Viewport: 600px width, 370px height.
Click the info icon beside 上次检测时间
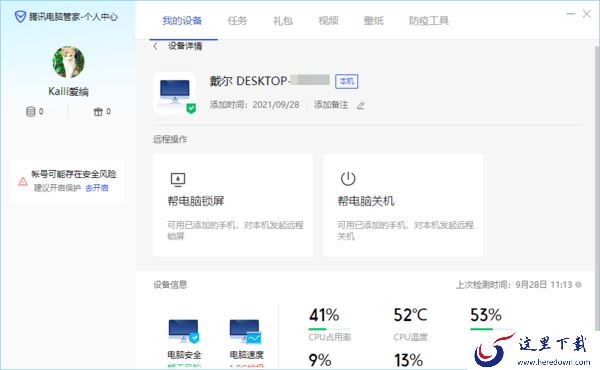coord(578,285)
